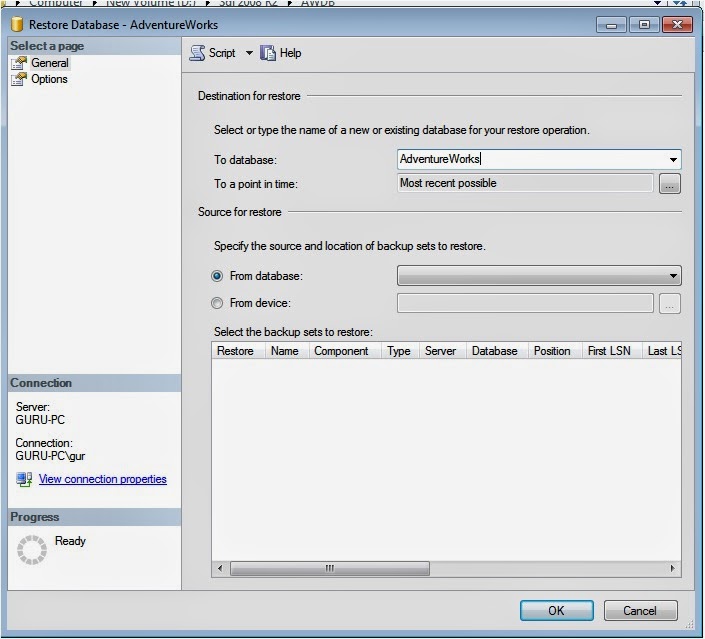Click the horizontal scrollbar left arrow
705x639 pixels.
(220, 568)
